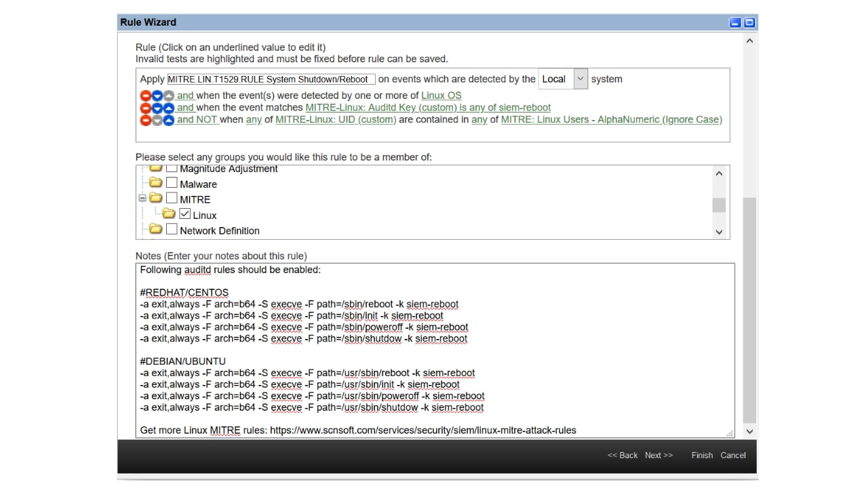Image resolution: width=868 pixels, height=488 pixels.
Task: Collapse the MITRE tree node
Action: 142,199
